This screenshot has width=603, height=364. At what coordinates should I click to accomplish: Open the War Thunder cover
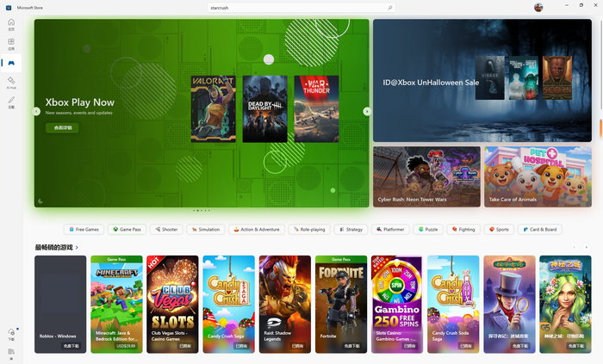(x=316, y=109)
